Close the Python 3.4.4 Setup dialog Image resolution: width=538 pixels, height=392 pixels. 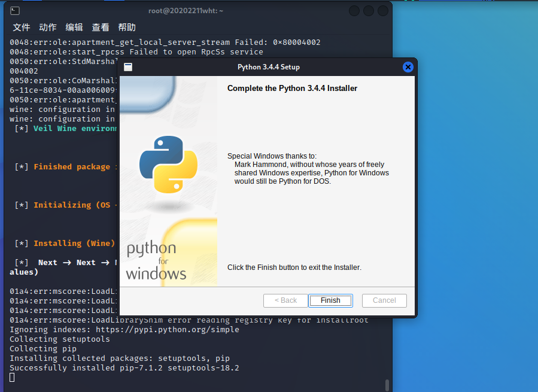[408, 67]
